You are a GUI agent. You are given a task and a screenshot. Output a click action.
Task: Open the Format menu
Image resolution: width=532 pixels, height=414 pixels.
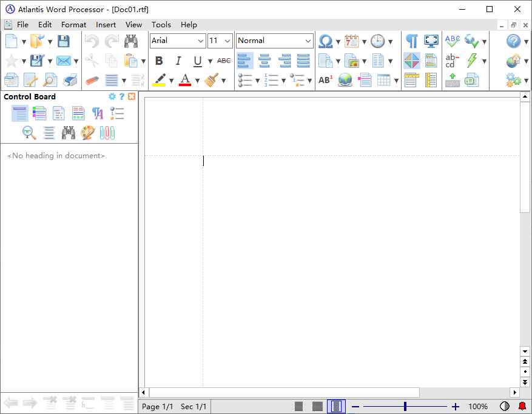pyautogui.click(x=73, y=25)
